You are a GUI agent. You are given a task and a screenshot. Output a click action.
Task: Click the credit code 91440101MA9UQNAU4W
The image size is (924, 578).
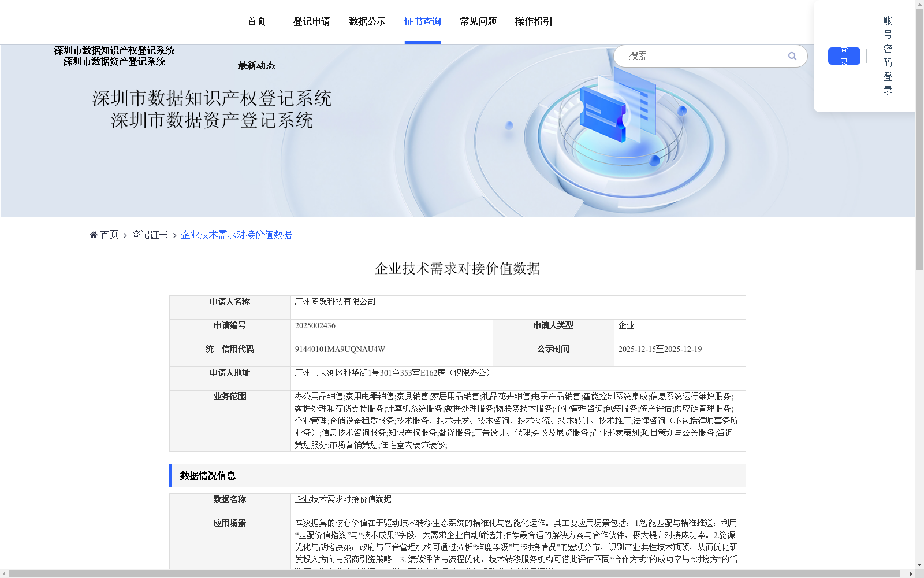[340, 349]
